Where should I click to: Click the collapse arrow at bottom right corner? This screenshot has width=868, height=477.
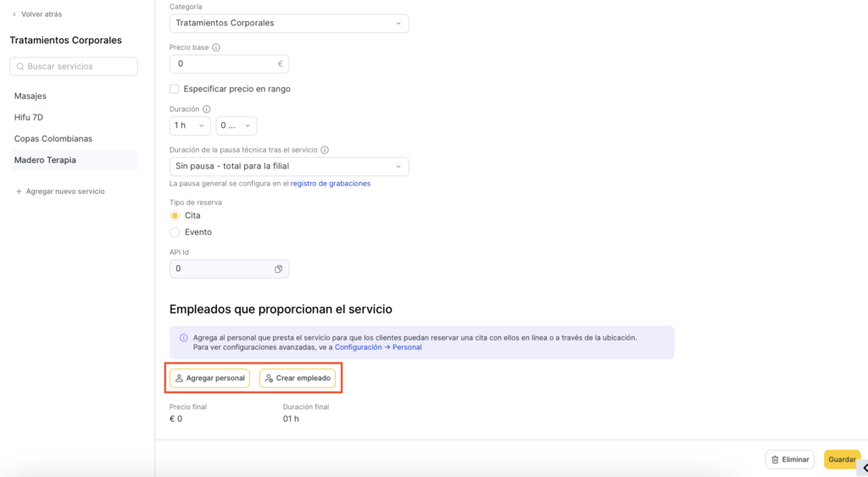(x=864, y=468)
